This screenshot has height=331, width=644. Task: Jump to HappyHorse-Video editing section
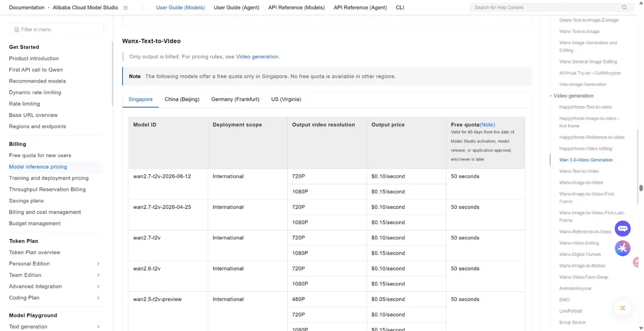point(586,149)
